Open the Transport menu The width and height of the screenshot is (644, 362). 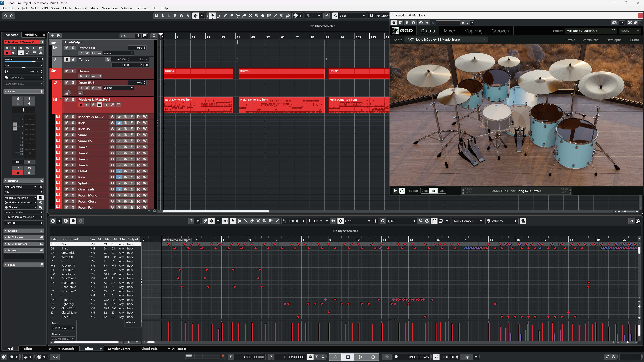pos(81,8)
